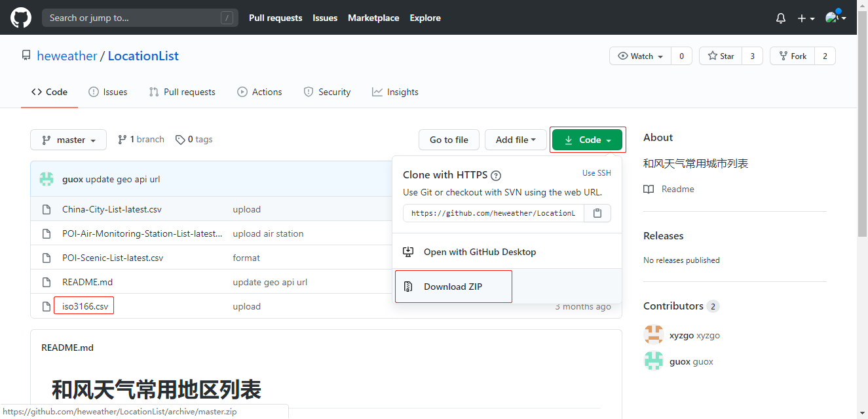Click the watchers count 0
The height and width of the screenshot is (419, 868).
(x=681, y=56)
